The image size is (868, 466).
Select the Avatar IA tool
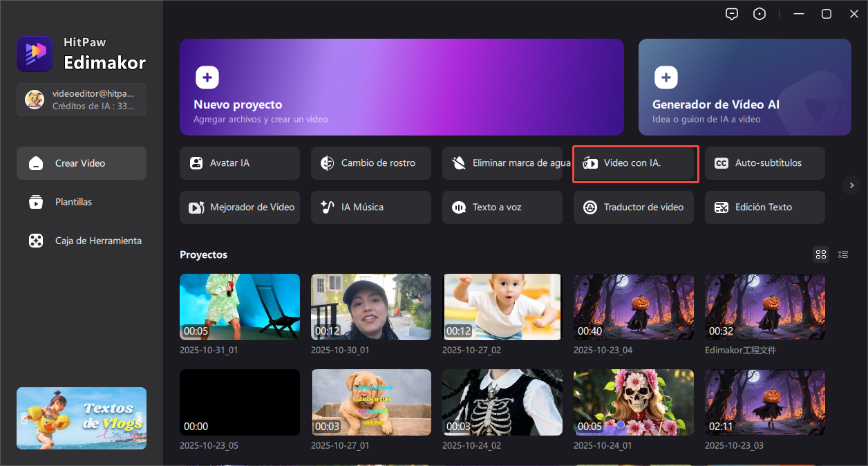click(239, 162)
